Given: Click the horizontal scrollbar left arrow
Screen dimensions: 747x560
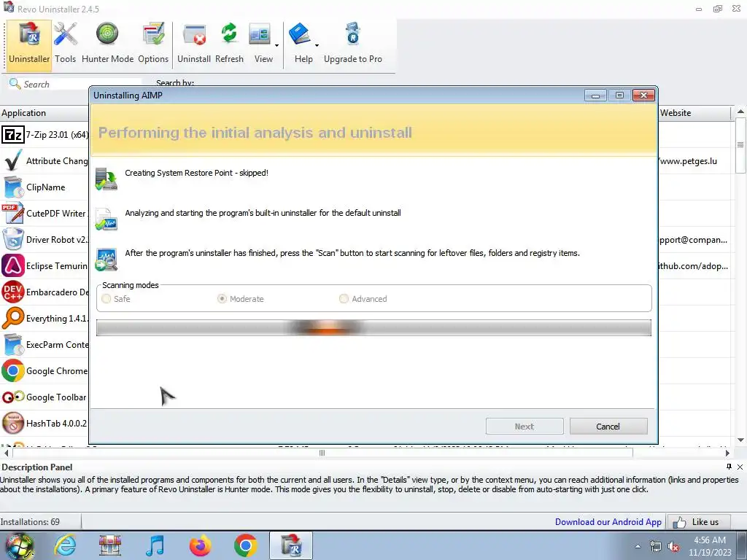Looking at the screenshot, I should (6, 453).
